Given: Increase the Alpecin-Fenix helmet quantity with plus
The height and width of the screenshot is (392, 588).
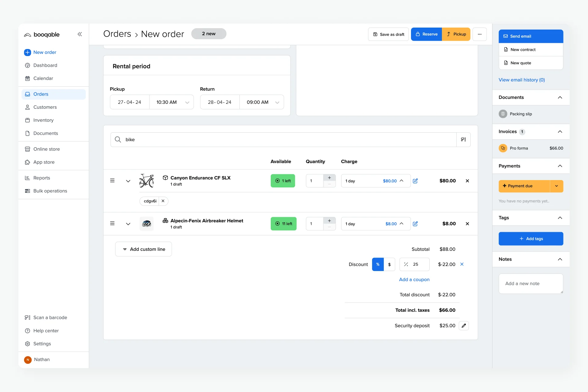Looking at the screenshot, I should click(330, 221).
